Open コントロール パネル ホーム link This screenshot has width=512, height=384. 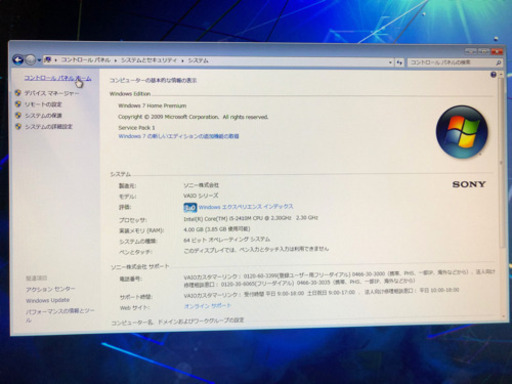[57, 78]
